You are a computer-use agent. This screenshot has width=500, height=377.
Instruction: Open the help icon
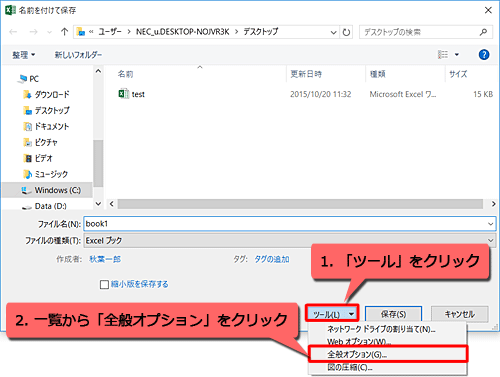tap(484, 55)
